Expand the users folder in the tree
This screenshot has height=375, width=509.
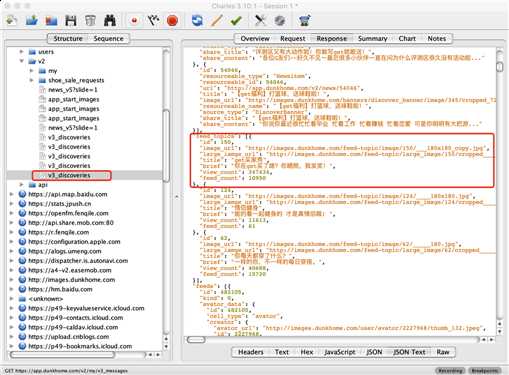pyautogui.click(x=22, y=52)
